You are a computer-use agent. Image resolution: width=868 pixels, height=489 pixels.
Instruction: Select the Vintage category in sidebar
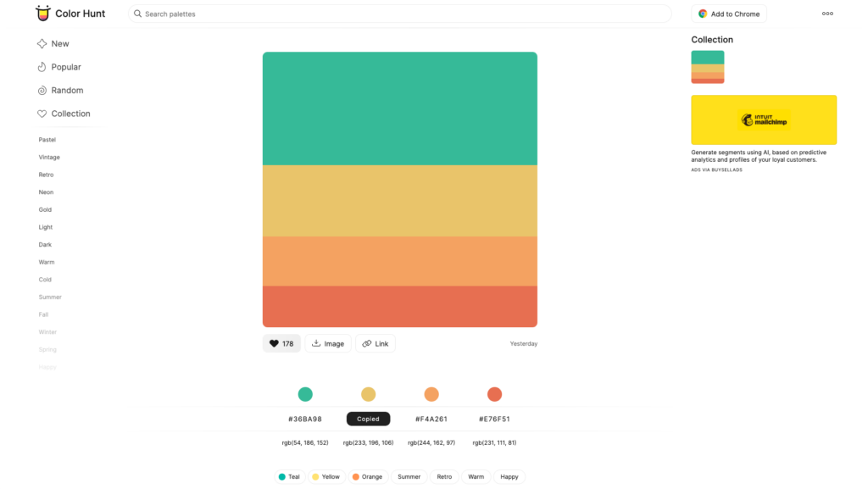tap(49, 157)
